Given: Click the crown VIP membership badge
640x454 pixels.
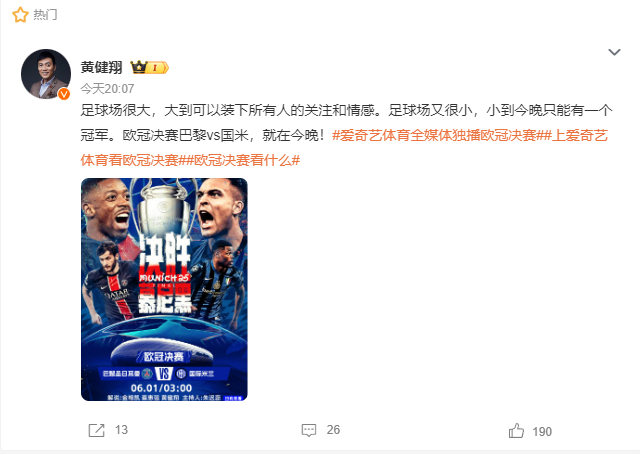Looking at the screenshot, I should (x=149, y=67).
